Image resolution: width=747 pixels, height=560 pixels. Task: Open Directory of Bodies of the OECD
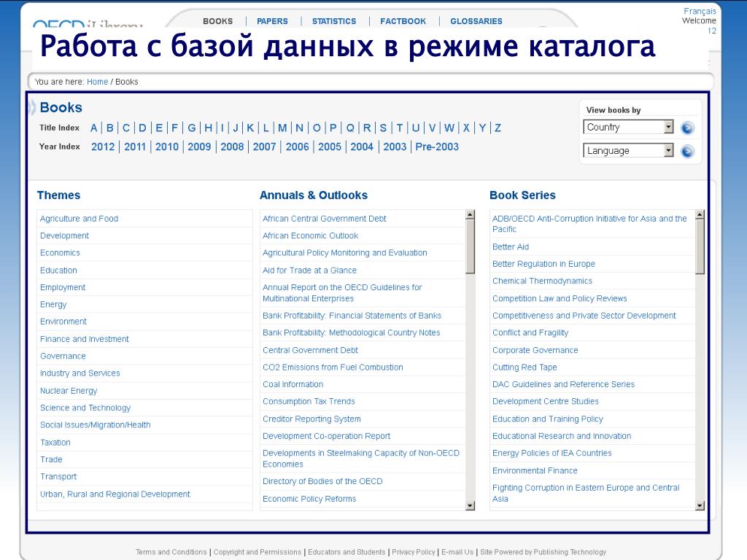(x=322, y=481)
